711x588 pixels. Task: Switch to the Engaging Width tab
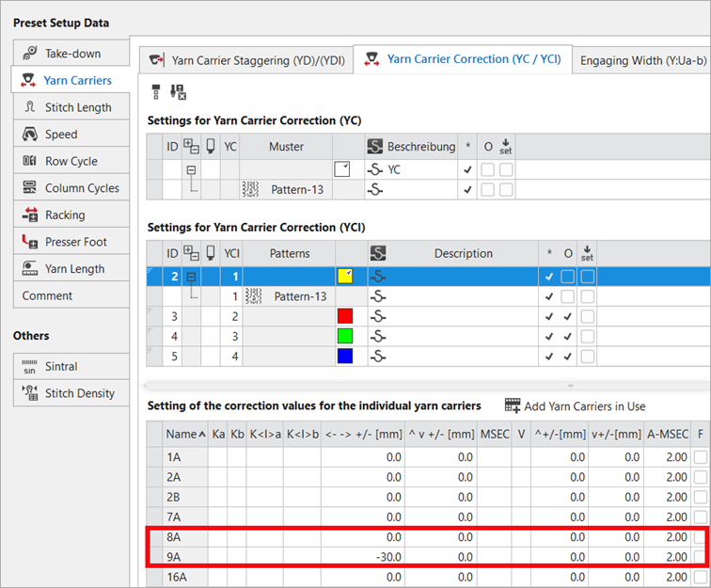click(642, 60)
